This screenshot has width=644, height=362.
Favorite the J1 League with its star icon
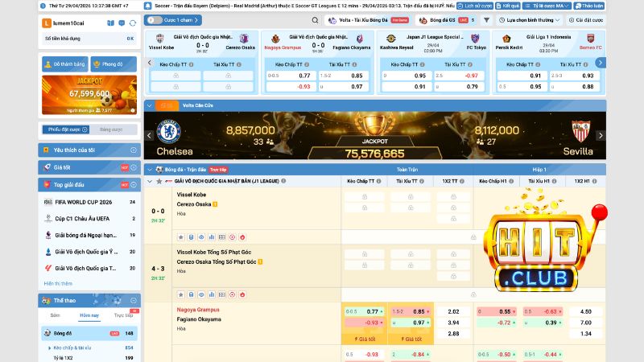159,181
